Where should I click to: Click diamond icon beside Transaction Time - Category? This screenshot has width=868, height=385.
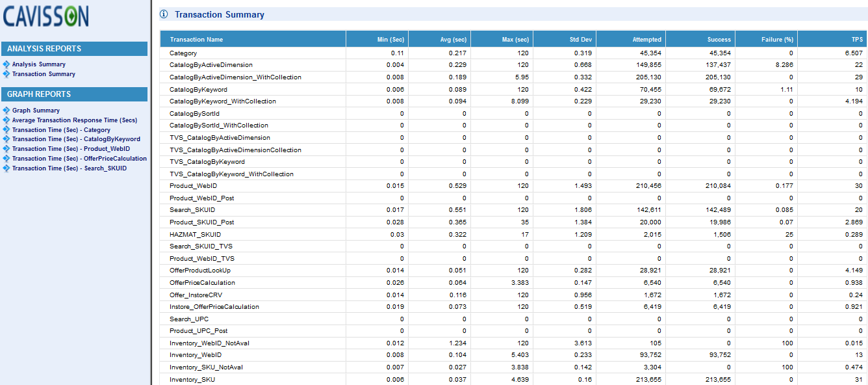[x=6, y=130]
